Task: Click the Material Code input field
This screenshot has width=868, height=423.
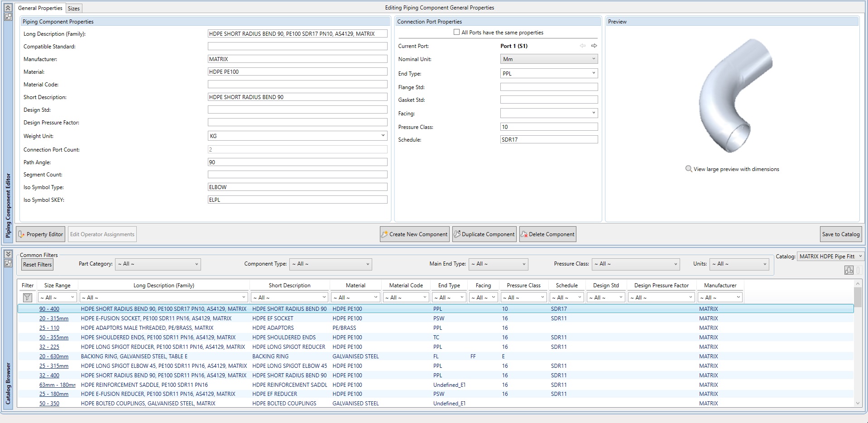Action: 297,85
